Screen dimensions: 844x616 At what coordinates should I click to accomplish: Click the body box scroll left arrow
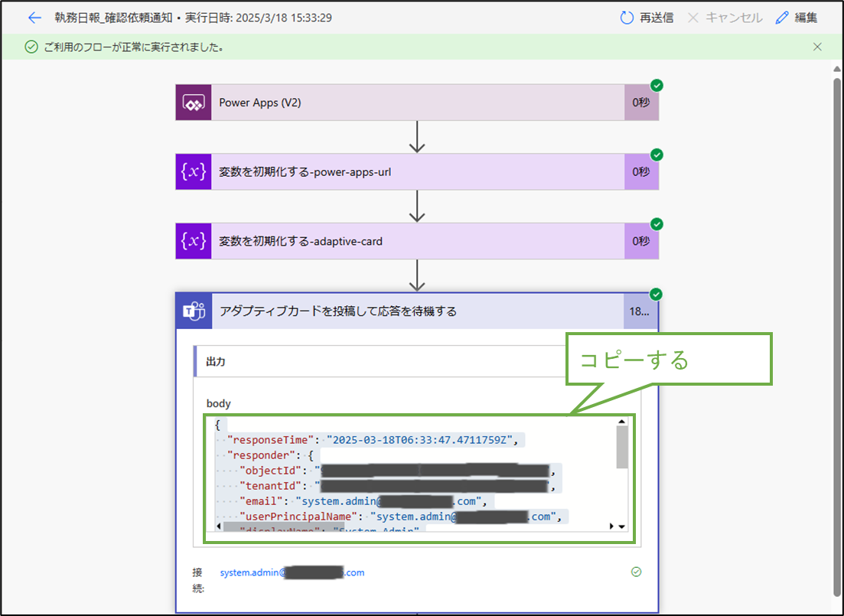219,526
